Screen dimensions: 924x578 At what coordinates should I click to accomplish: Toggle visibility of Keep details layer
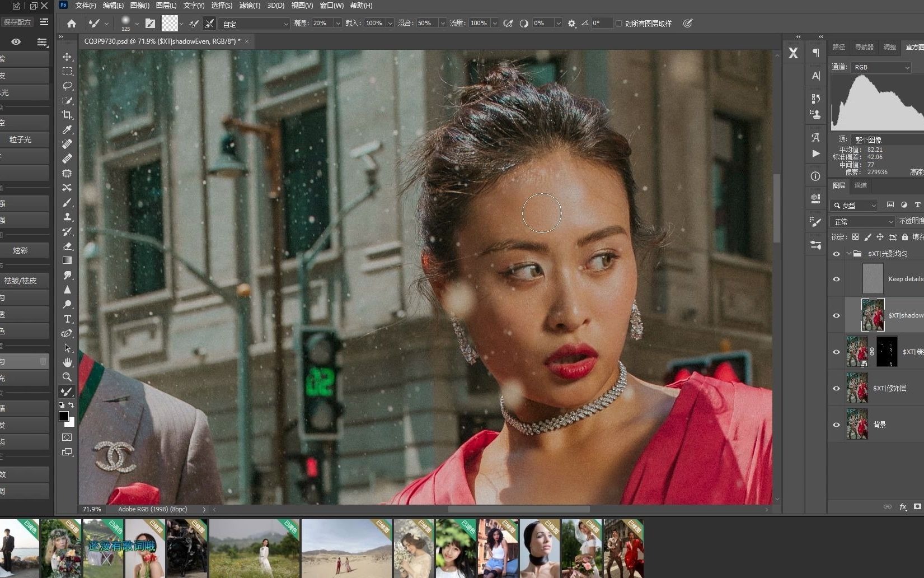[836, 279]
